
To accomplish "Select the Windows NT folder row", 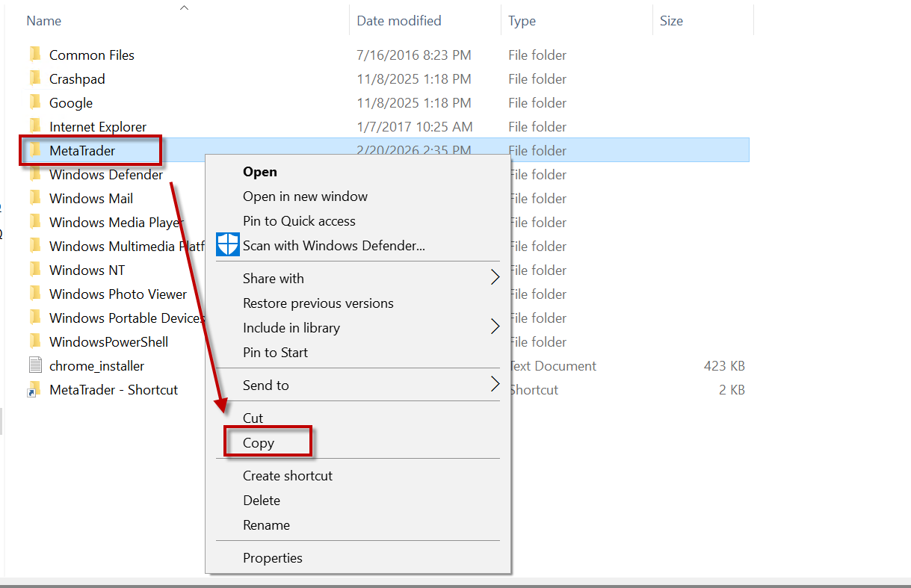I will [x=87, y=270].
